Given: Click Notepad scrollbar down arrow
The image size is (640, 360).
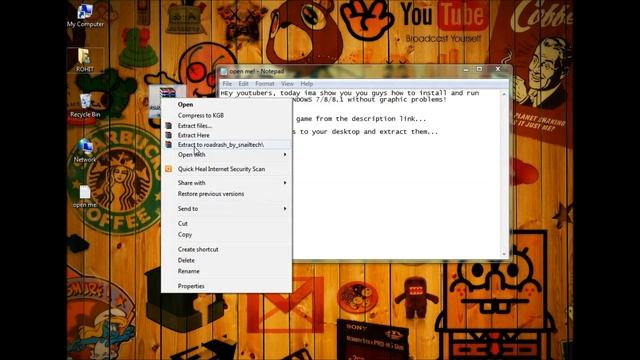Looking at the screenshot, I should [x=504, y=254].
